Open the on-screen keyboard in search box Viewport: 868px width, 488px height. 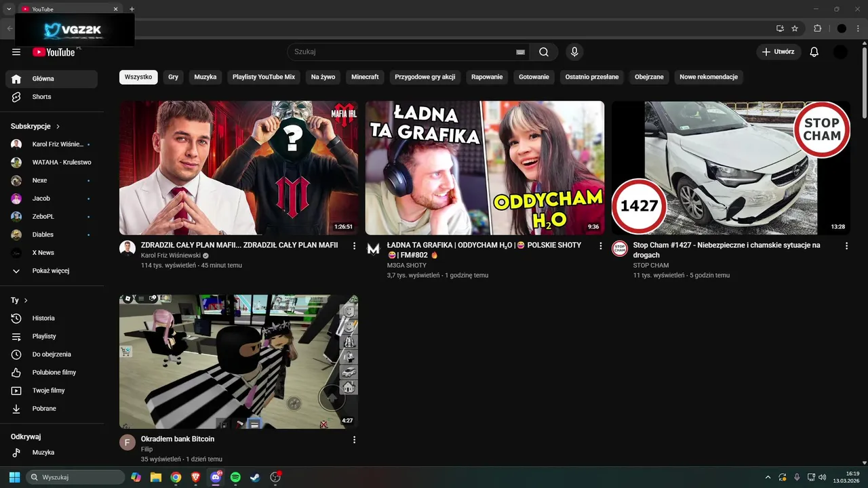tap(520, 52)
